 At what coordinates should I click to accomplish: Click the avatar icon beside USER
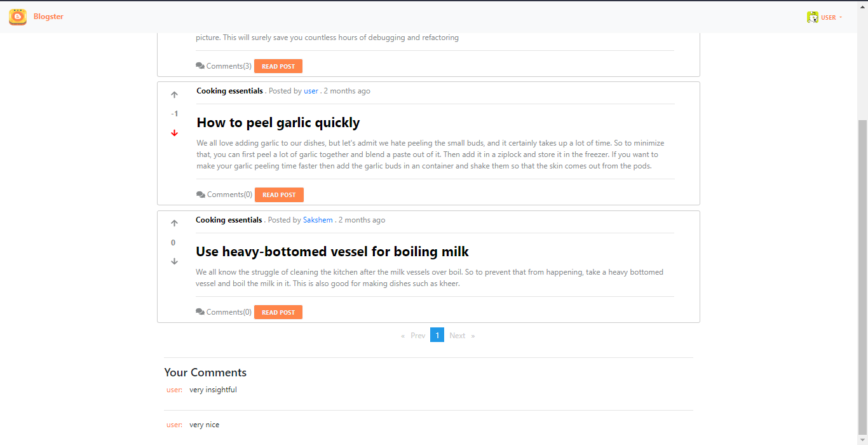click(x=813, y=17)
